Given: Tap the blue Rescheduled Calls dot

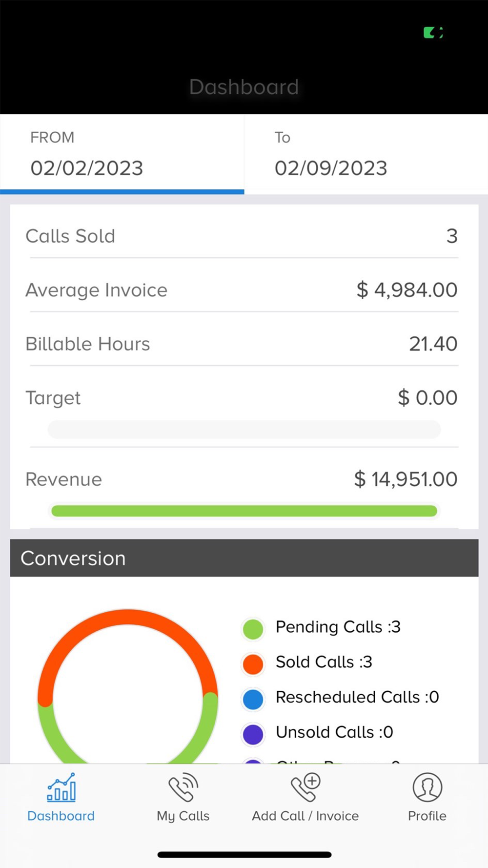Looking at the screenshot, I should click(253, 699).
